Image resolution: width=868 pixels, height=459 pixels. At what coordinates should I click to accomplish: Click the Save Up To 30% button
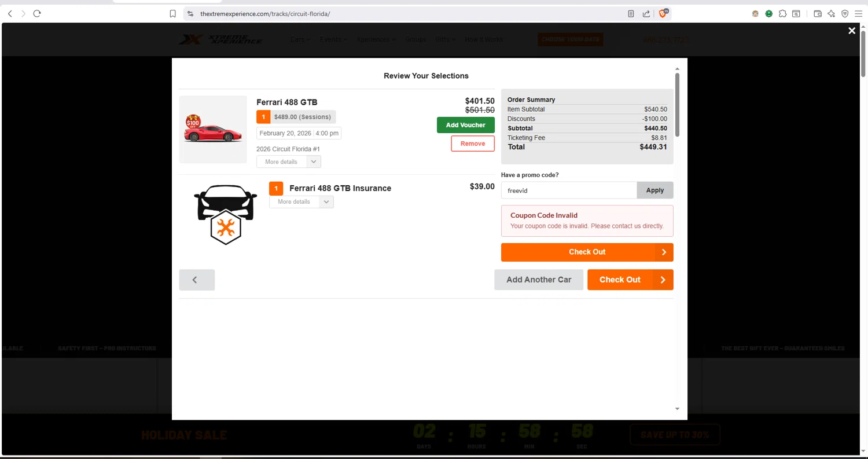[675, 435]
